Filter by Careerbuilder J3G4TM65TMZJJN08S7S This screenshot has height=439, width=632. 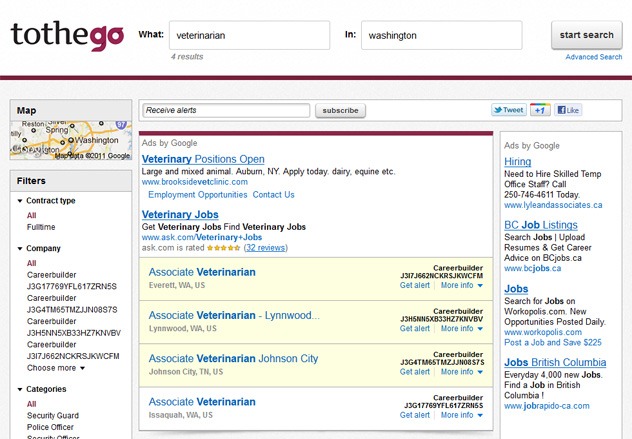click(x=72, y=304)
